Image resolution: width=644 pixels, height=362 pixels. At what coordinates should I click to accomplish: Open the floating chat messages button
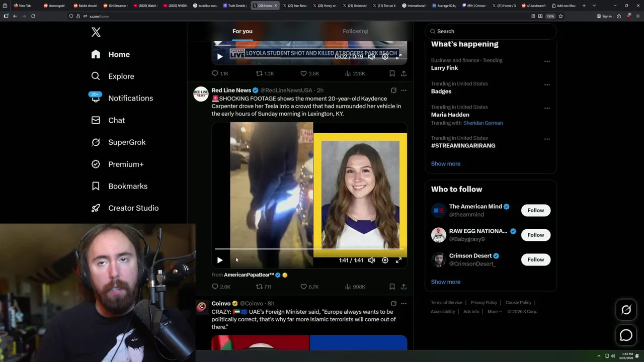tap(626, 335)
